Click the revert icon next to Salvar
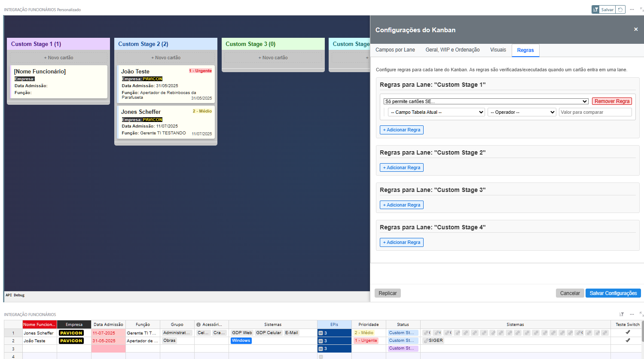 [x=620, y=9]
